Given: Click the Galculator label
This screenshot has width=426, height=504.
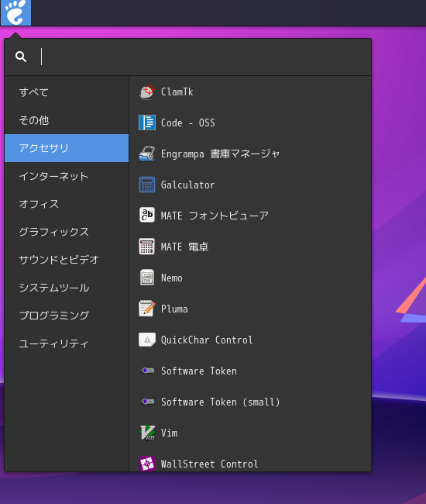Looking at the screenshot, I should tap(187, 185).
